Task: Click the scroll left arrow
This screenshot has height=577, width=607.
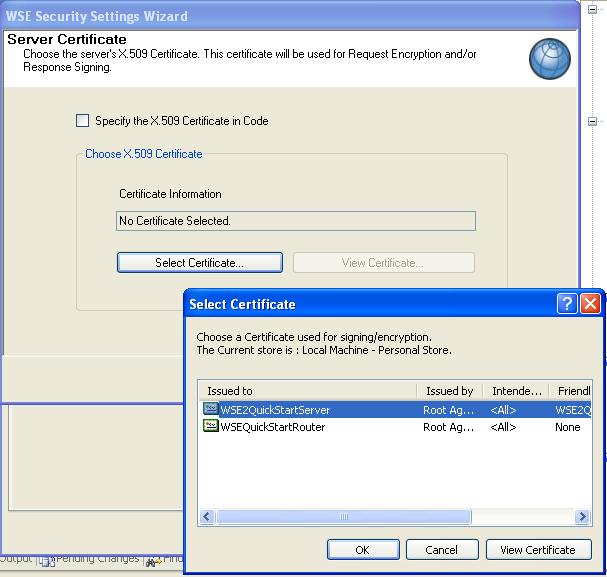Action: pyautogui.click(x=207, y=517)
